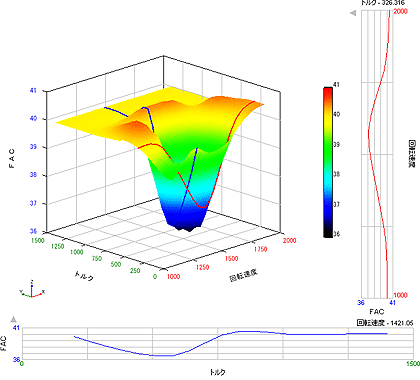Image resolution: width=420 pixels, height=380 pixels.
Task: Click the green '750' tick on the 3D plot
Action: coord(97,258)
